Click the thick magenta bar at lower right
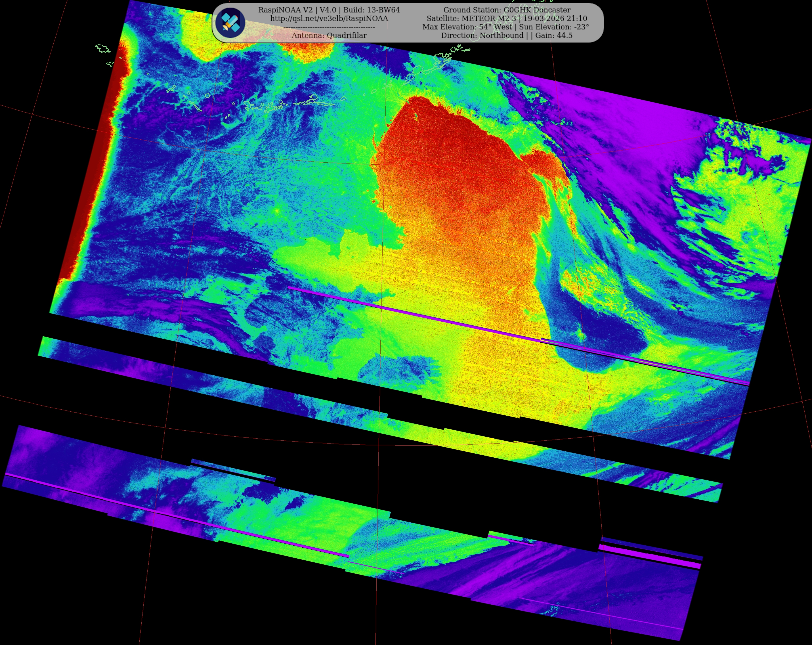The image size is (812, 645). [650, 557]
